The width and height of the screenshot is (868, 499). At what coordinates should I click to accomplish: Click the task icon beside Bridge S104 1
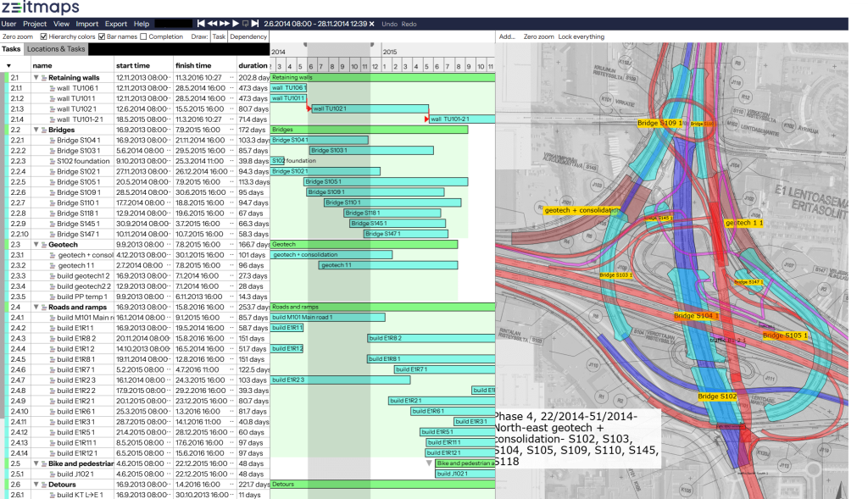[x=52, y=141]
